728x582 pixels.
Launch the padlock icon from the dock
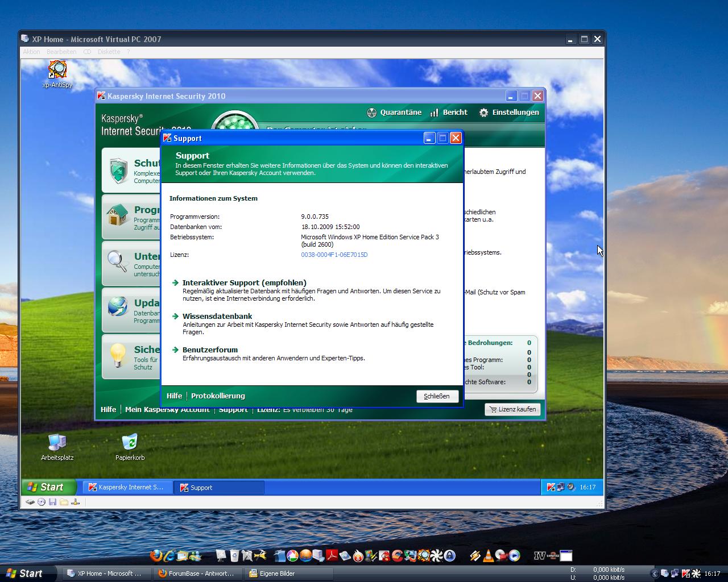point(449,556)
